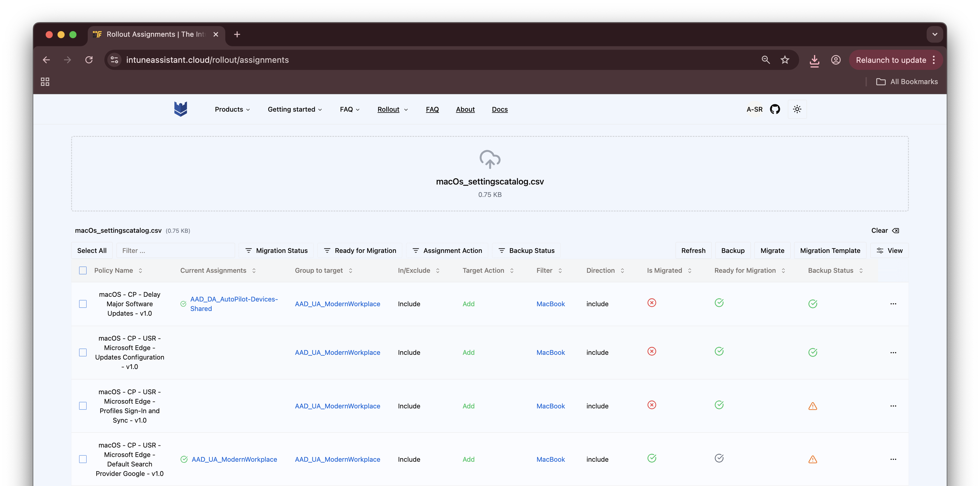Screen dimensions: 980x486
Task: Open the MacBook filter link in first row
Action: pos(550,304)
